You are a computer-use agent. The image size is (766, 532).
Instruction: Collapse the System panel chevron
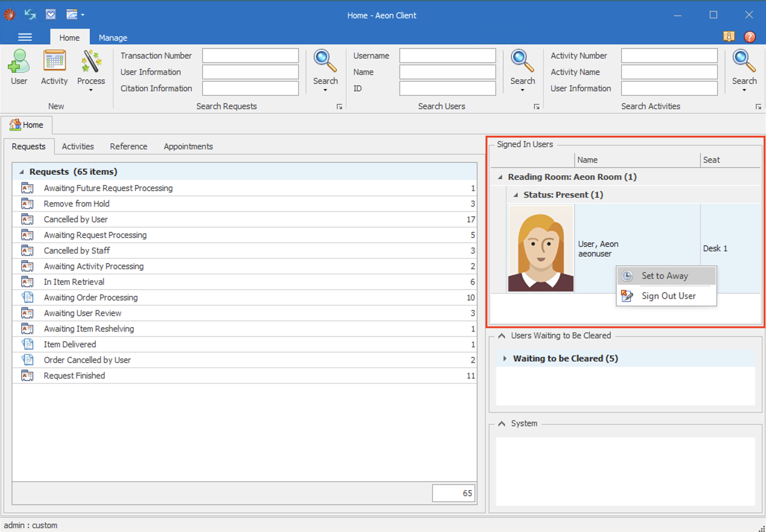click(502, 424)
